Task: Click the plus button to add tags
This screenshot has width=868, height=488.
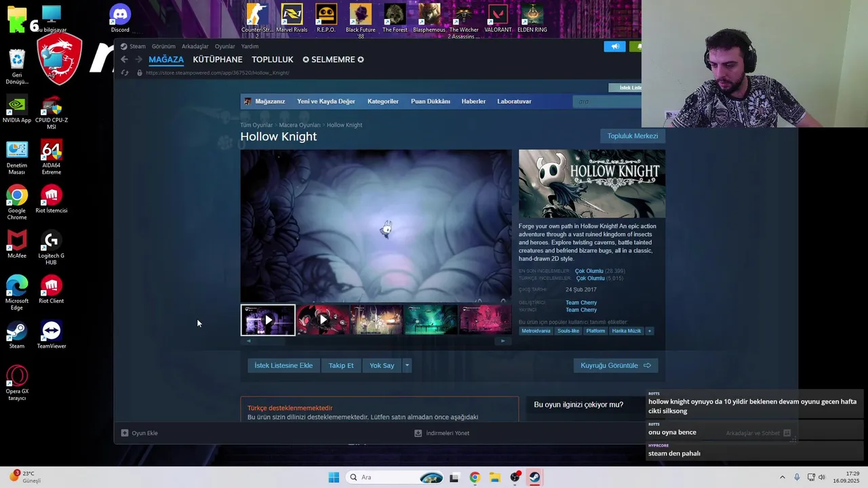Action: (649, 331)
